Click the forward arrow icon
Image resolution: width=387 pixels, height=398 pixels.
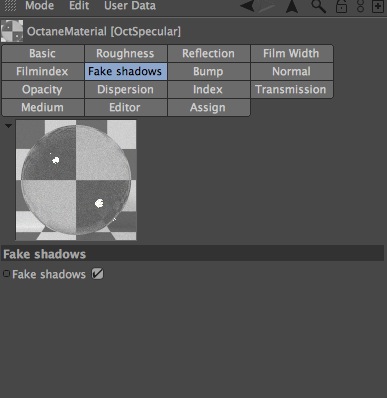267,6
